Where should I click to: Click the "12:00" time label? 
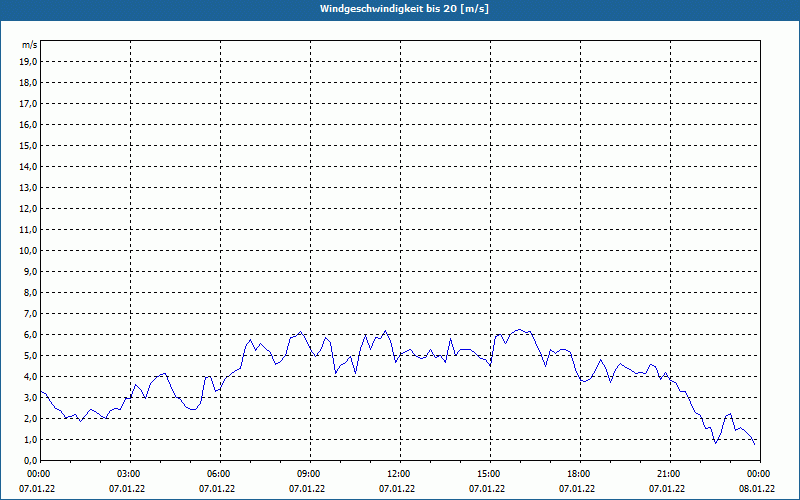(x=398, y=474)
